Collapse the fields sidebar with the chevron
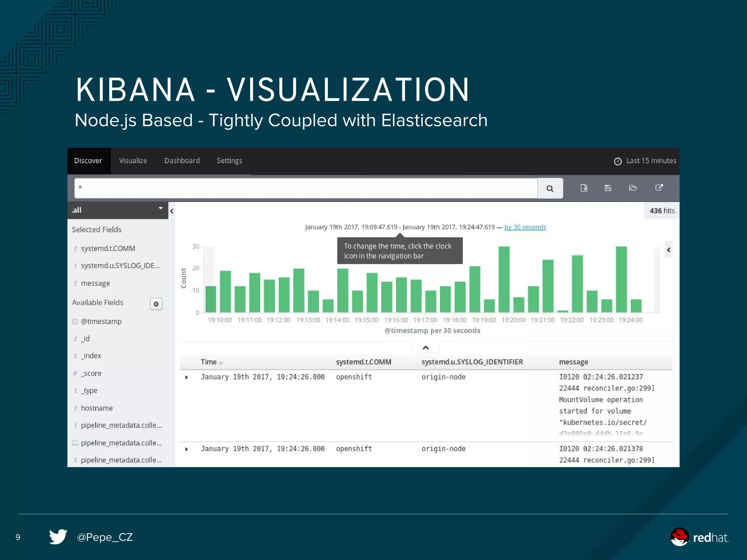The height and width of the screenshot is (560, 747). tap(172, 211)
